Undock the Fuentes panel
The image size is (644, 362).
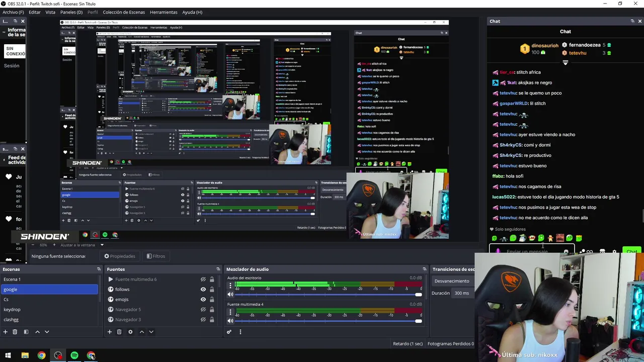click(218, 269)
